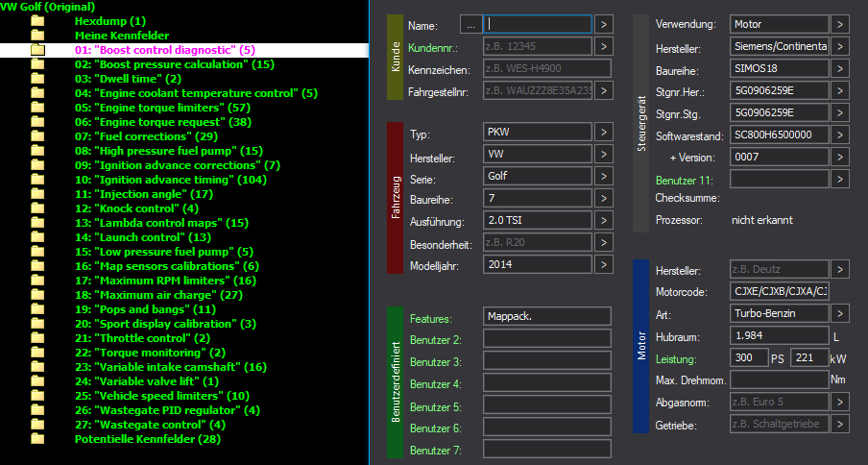Click the Leistung PS field showing 300

click(750, 357)
